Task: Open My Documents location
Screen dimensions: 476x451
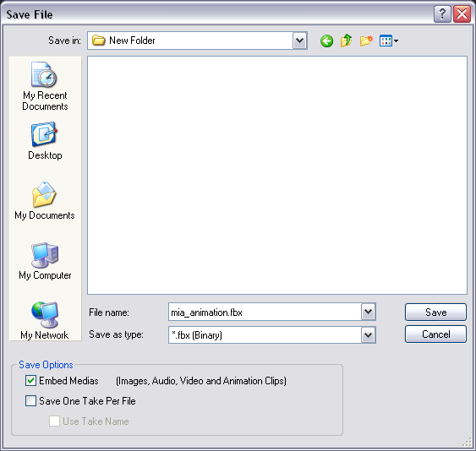Action: [x=45, y=201]
